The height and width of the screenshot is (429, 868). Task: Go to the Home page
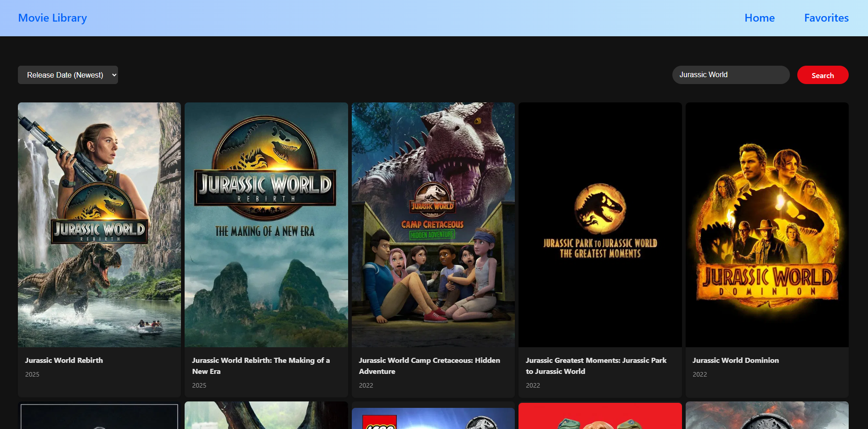point(759,18)
